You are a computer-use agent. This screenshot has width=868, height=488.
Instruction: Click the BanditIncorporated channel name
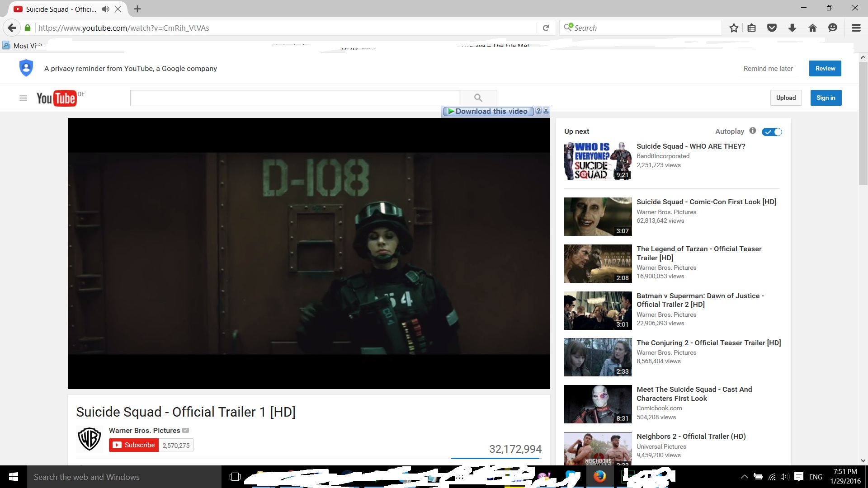point(663,156)
